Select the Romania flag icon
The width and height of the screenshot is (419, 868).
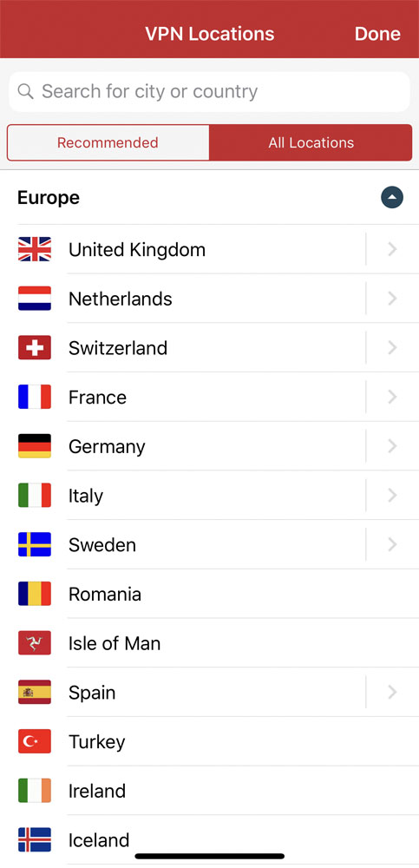tap(35, 594)
